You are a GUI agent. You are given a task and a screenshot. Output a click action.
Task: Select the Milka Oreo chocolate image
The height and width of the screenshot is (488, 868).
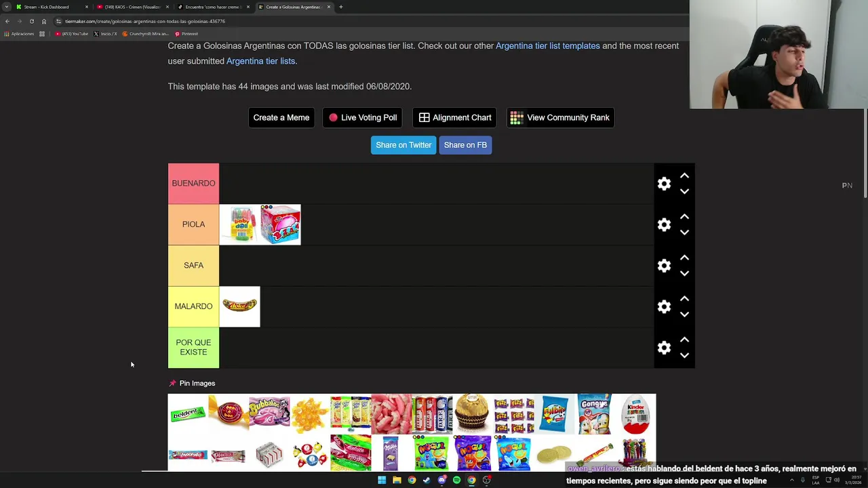[x=391, y=453]
